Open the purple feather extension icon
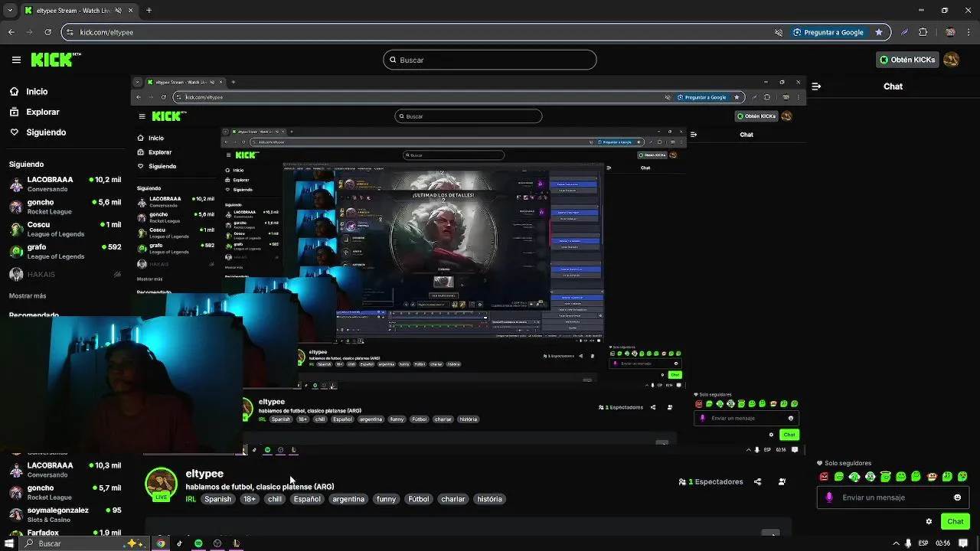980x551 pixels. (904, 32)
